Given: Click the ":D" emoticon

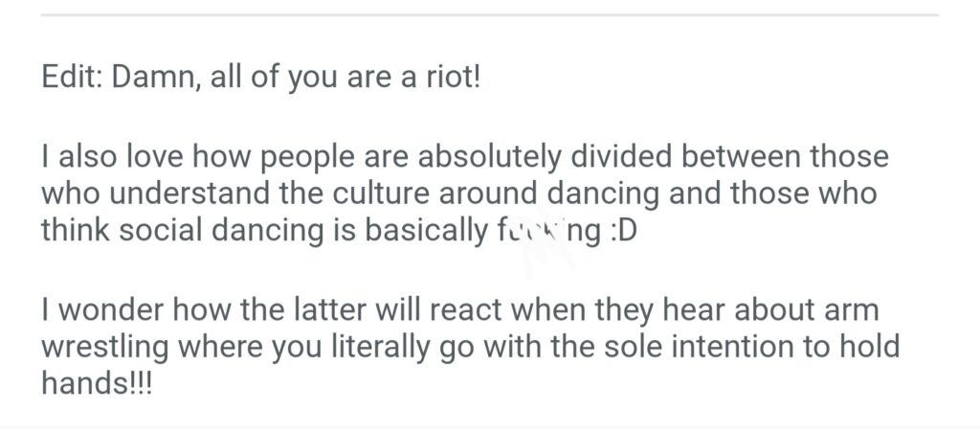Looking at the screenshot, I should pyautogui.click(x=618, y=232).
